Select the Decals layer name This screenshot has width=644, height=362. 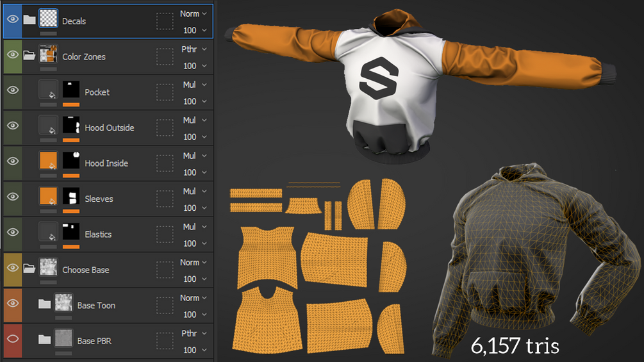pos(74,21)
